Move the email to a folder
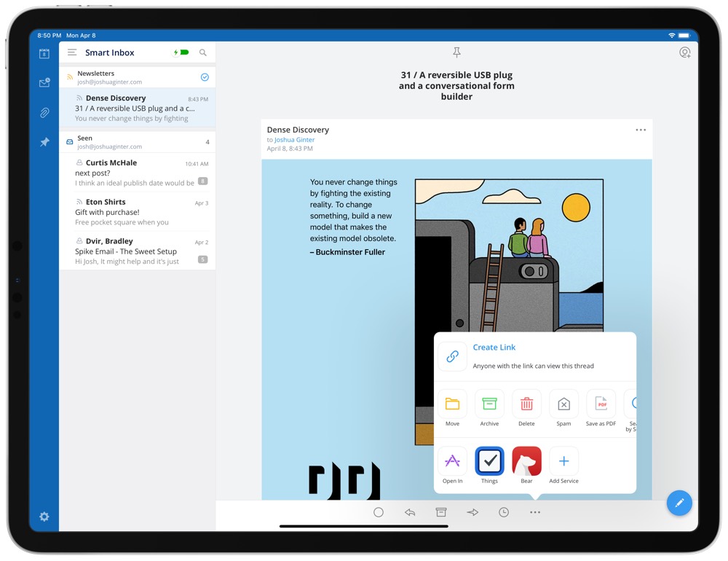Image resolution: width=728 pixels, height=561 pixels. click(453, 404)
